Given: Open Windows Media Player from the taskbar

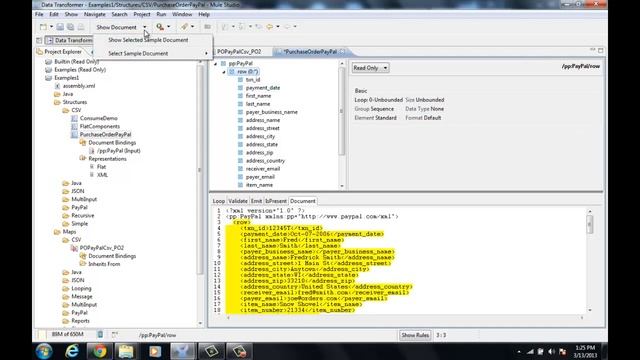Looking at the screenshot, I should (155, 351).
